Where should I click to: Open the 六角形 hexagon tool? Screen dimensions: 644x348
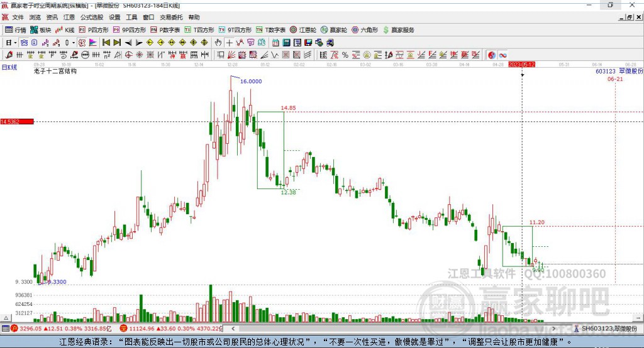pyautogui.click(x=365, y=30)
